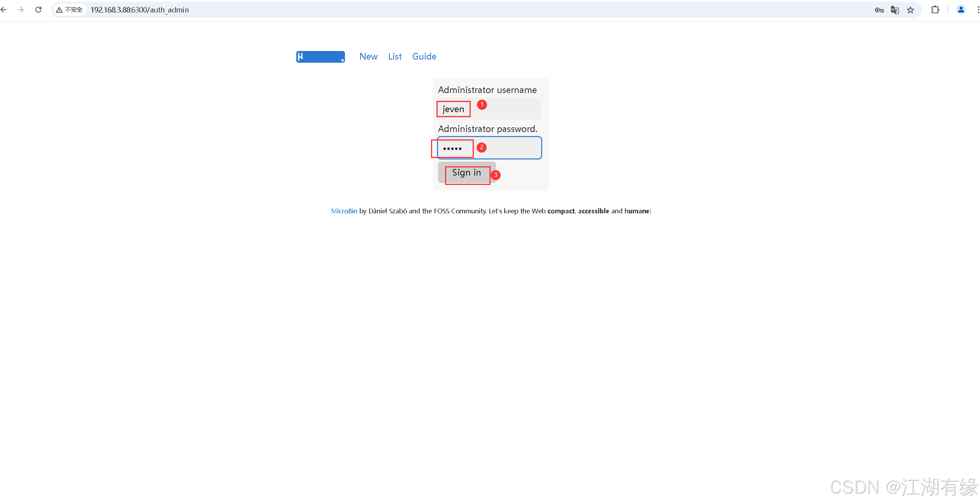Bookmark this page with star icon
The width and height of the screenshot is (980, 503).
pos(910,10)
